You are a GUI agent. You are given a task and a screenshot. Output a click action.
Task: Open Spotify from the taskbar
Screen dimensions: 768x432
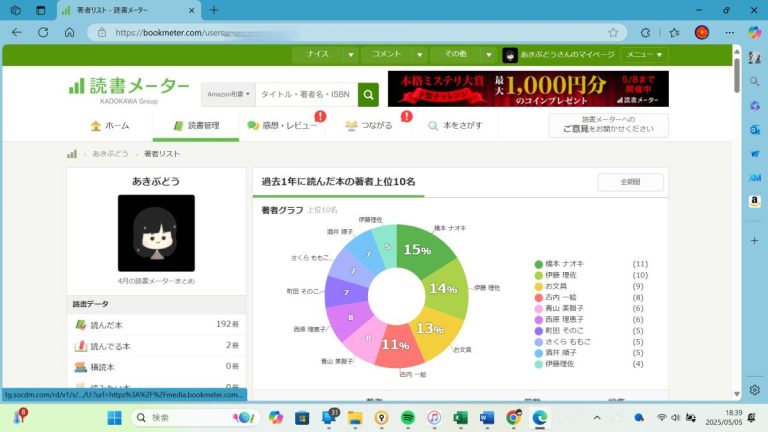pos(408,417)
